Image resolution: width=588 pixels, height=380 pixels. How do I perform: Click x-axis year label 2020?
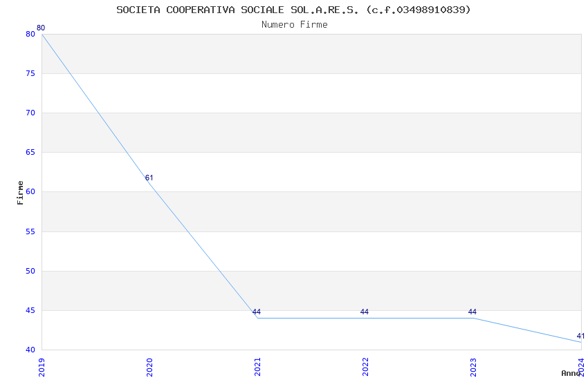149,368
